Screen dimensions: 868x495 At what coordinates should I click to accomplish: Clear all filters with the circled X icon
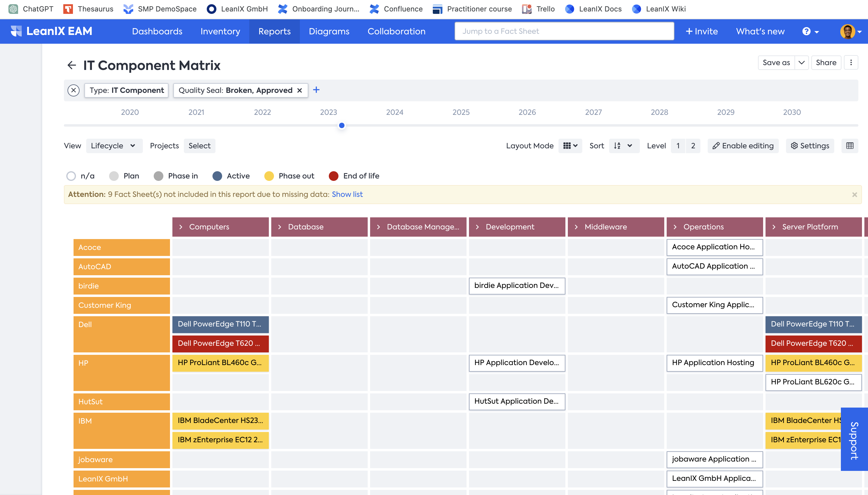74,90
